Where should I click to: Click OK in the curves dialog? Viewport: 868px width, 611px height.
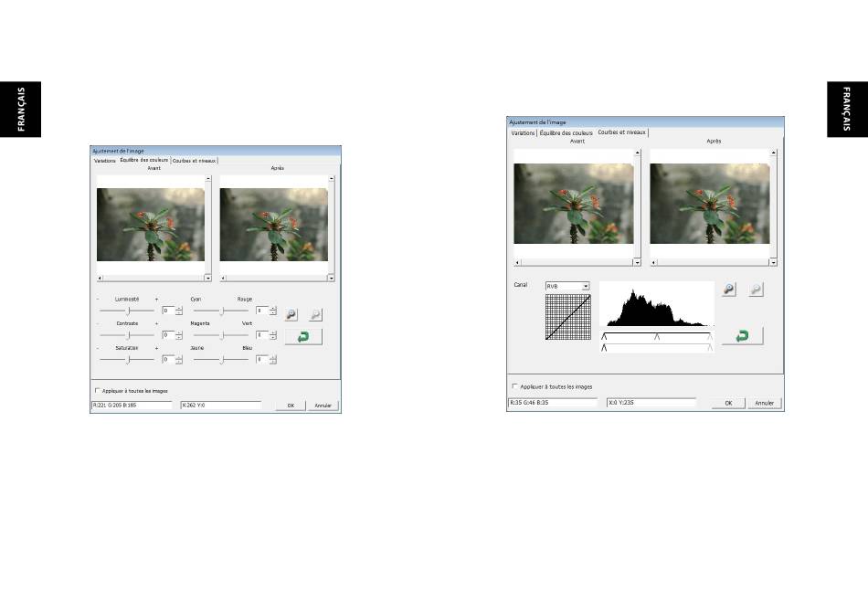click(728, 403)
